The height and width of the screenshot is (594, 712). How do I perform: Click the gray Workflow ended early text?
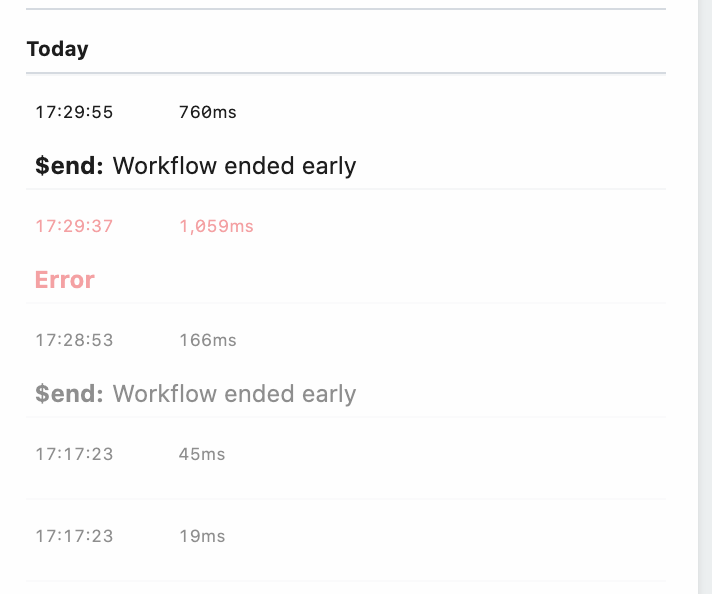point(234,394)
